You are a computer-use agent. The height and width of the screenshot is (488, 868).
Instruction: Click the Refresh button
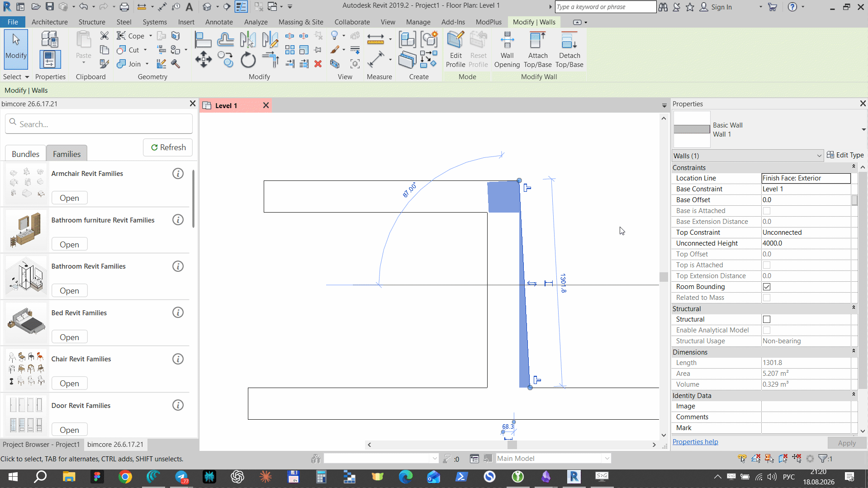click(x=168, y=147)
